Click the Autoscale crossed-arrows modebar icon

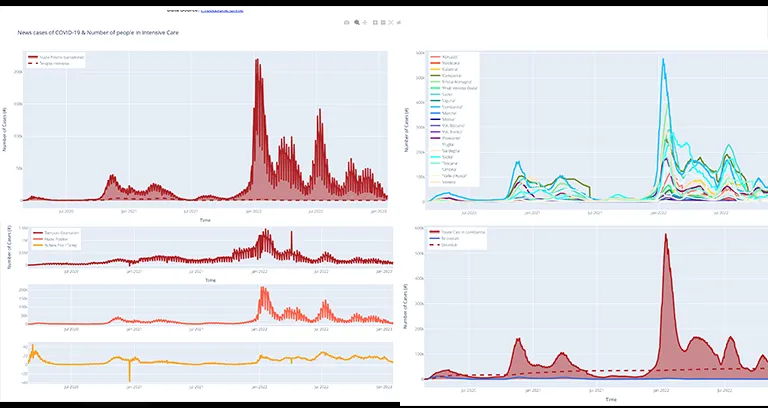391,23
